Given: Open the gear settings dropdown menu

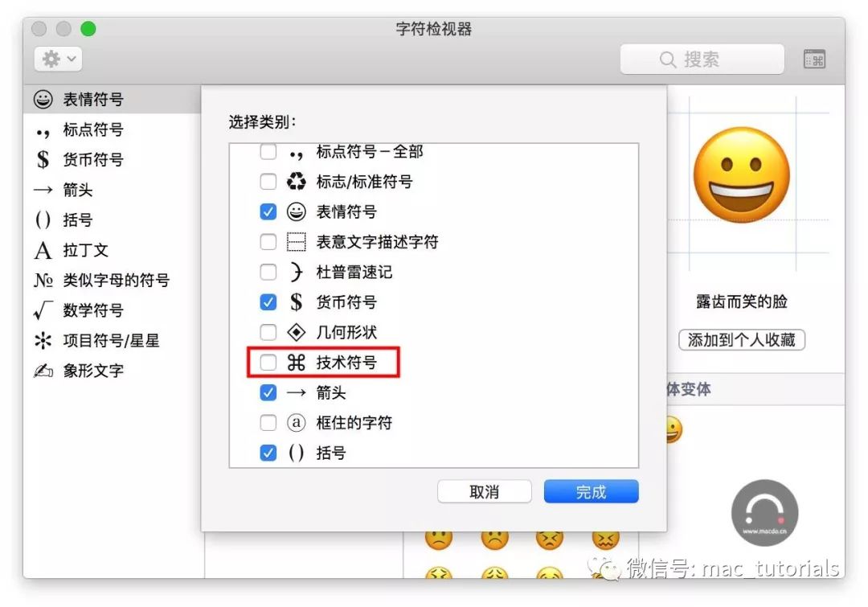Looking at the screenshot, I should pos(58,59).
